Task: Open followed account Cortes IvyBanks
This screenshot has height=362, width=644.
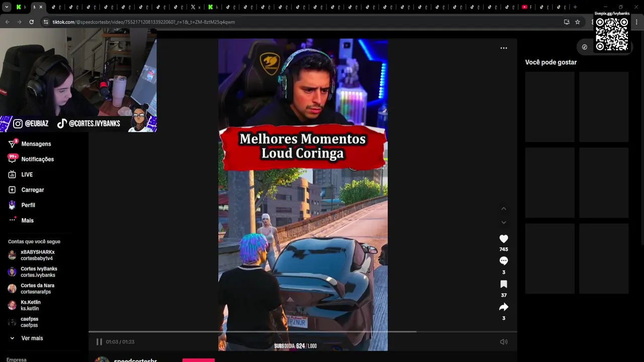Action: pos(33,272)
